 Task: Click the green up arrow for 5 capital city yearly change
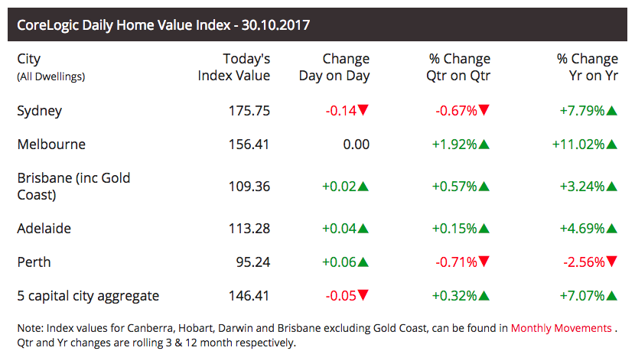(x=612, y=295)
